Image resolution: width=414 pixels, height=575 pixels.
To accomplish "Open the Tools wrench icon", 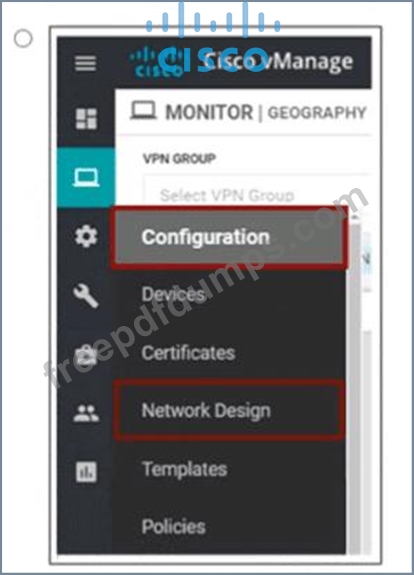I will point(86,296).
